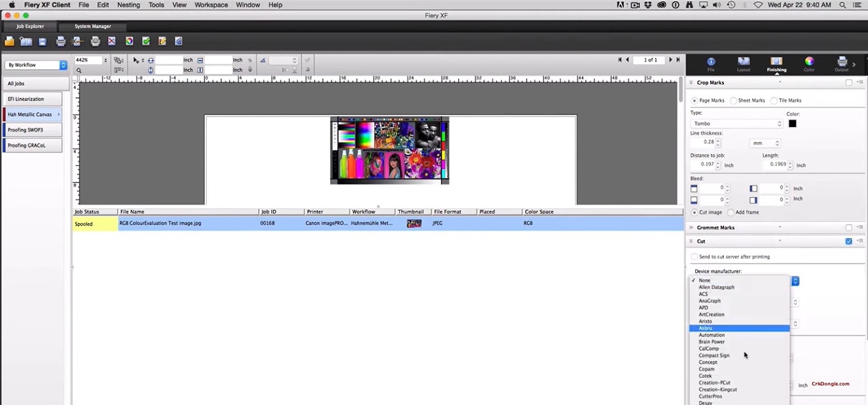Select Allen Datagraph in manufacturer list

[716, 287]
